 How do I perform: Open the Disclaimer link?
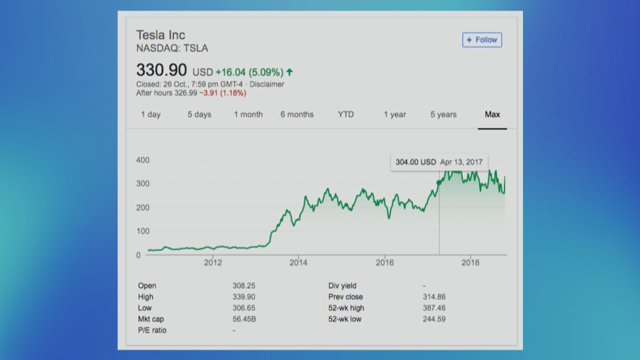point(267,84)
